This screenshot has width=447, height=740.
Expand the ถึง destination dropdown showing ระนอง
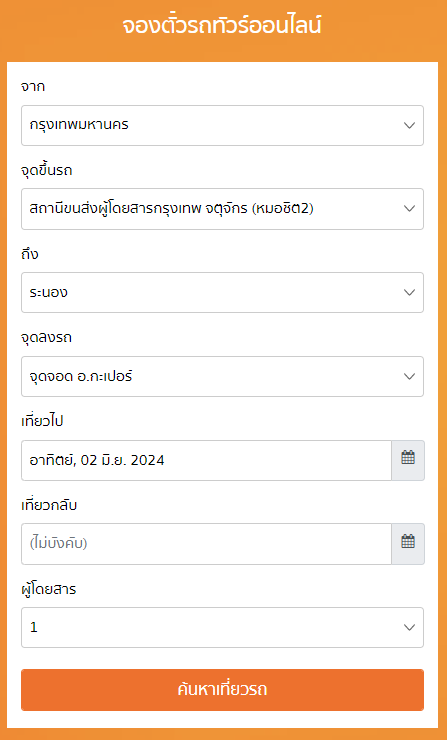click(x=222, y=293)
